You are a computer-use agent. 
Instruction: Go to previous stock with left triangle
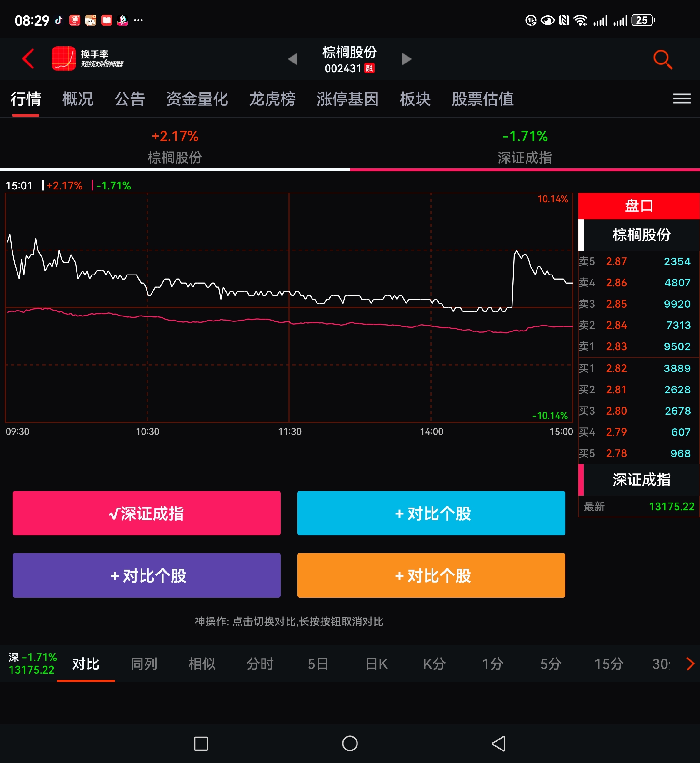click(x=293, y=59)
